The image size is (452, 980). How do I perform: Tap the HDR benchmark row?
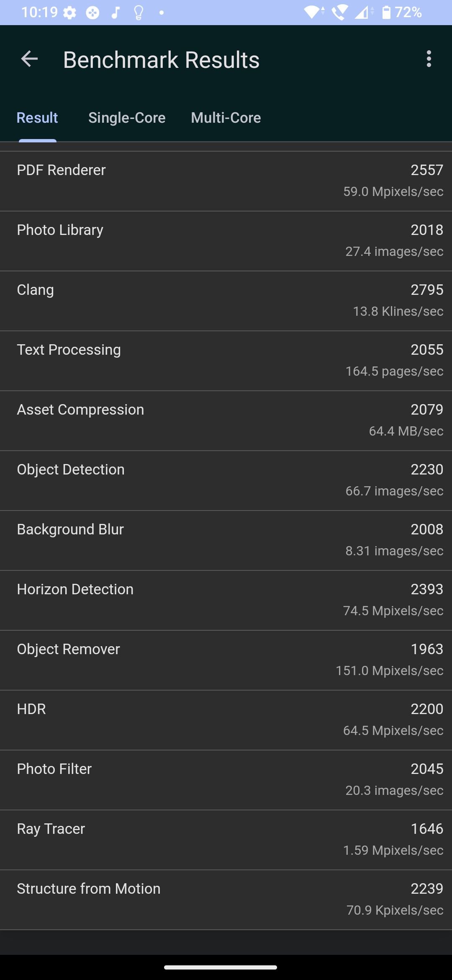point(226,720)
